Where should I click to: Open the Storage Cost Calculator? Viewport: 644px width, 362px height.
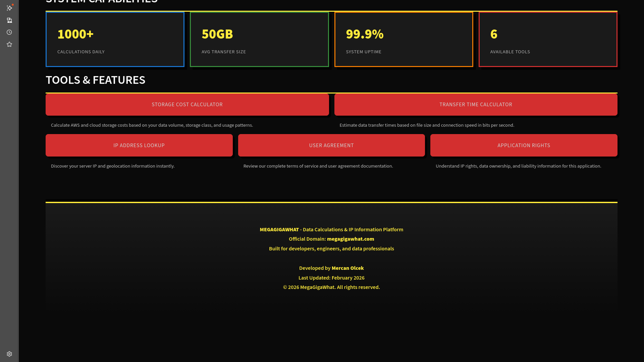point(187,104)
